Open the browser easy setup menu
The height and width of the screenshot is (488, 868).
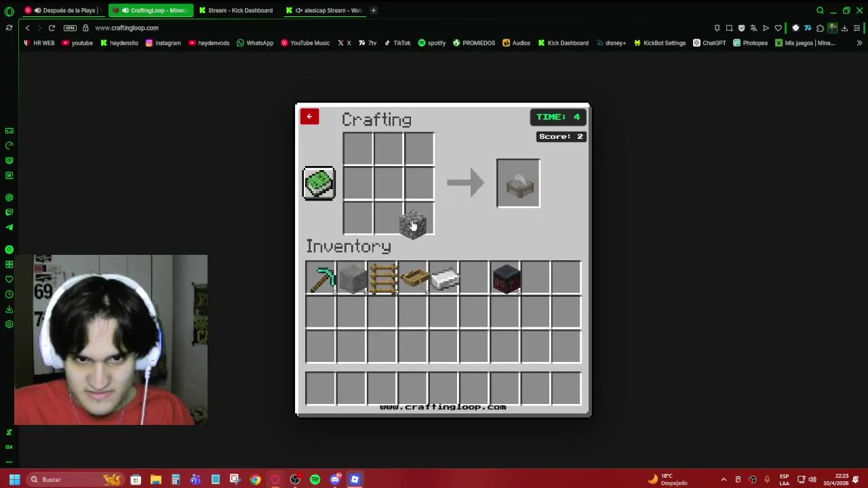tap(856, 28)
